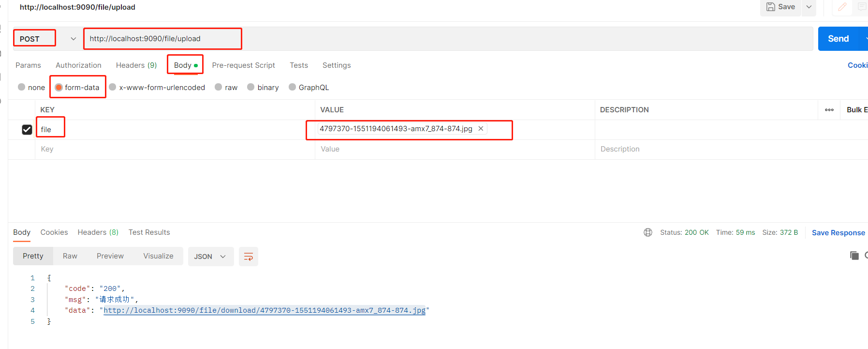This screenshot has width=868, height=349.
Task: Click the request title http://localhost:9090/file/upload
Action: (x=77, y=7)
